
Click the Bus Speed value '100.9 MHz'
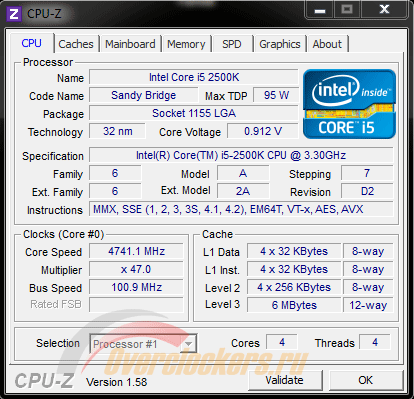[x=136, y=287]
